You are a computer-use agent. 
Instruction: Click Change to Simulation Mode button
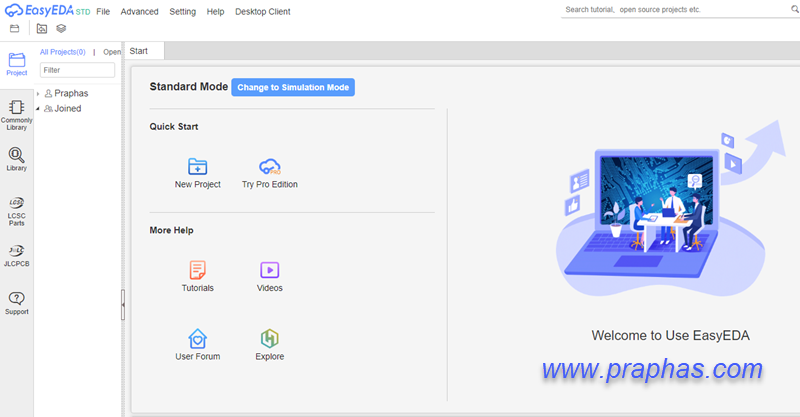pos(293,87)
